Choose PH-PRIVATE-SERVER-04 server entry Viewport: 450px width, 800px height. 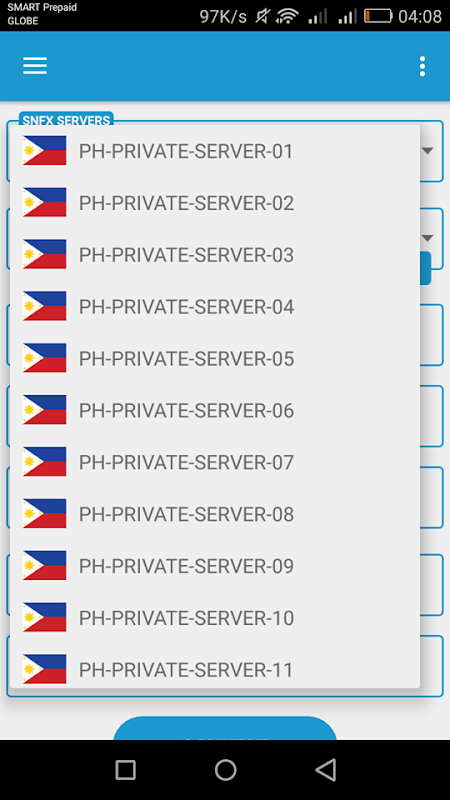215,307
